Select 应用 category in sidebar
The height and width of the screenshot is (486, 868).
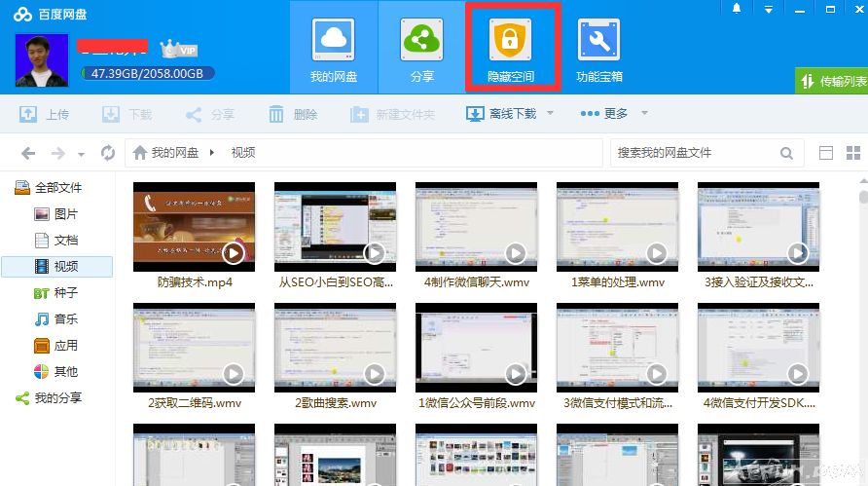click(x=57, y=345)
